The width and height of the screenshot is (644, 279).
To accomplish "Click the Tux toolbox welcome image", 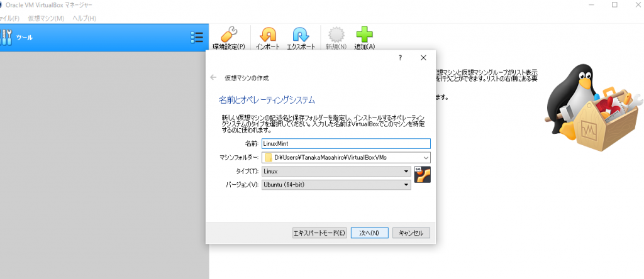I will (x=593, y=107).
